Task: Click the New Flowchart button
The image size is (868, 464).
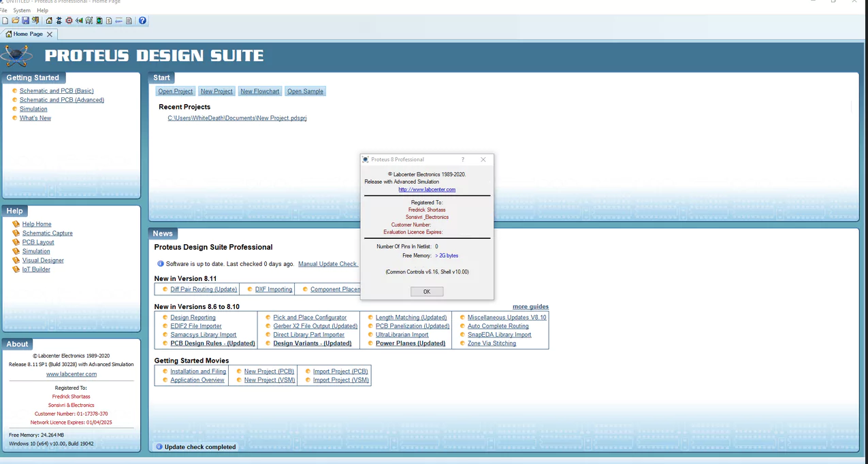Action: (x=260, y=91)
